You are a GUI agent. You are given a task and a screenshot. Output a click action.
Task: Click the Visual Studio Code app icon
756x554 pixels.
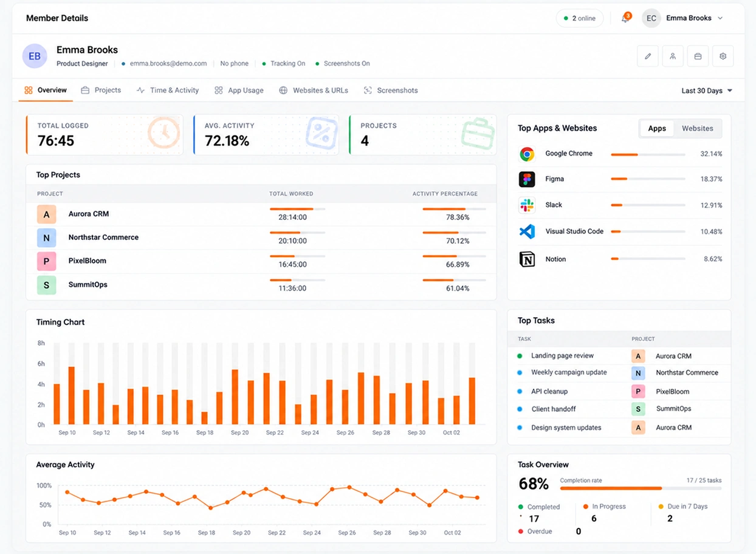coord(527,231)
